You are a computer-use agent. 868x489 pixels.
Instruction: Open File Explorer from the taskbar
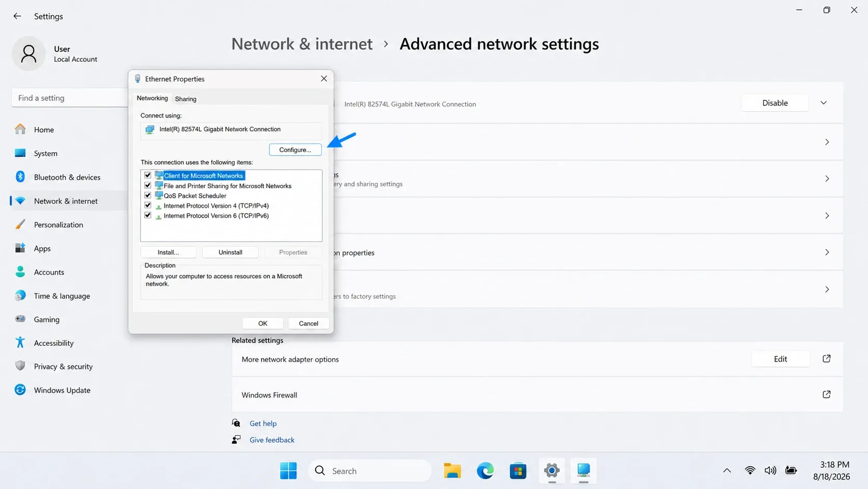click(x=452, y=471)
